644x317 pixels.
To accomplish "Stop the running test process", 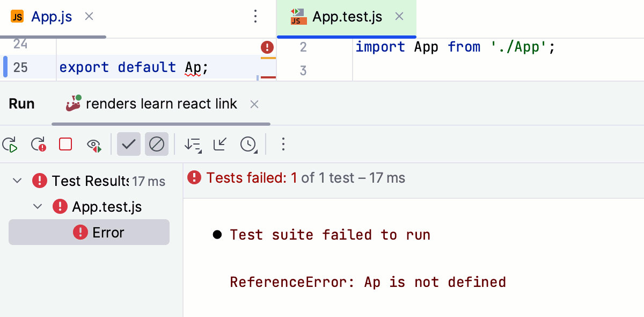I will 65,144.
